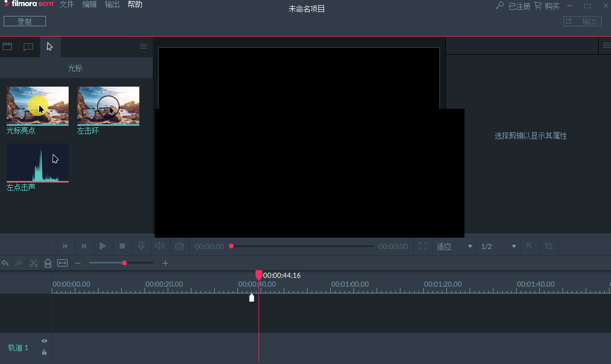This screenshot has height=364, width=611.
Task: Click the play button in preview controls
Action: [103, 246]
